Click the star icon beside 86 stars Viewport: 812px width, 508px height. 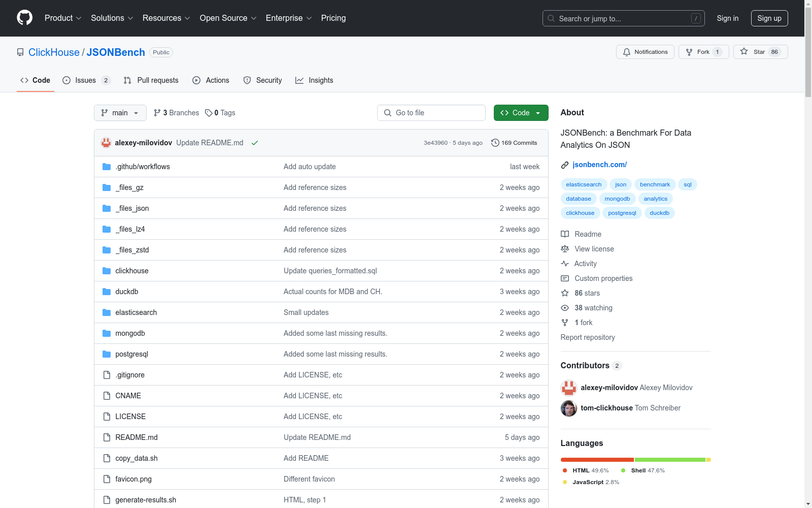(x=565, y=293)
